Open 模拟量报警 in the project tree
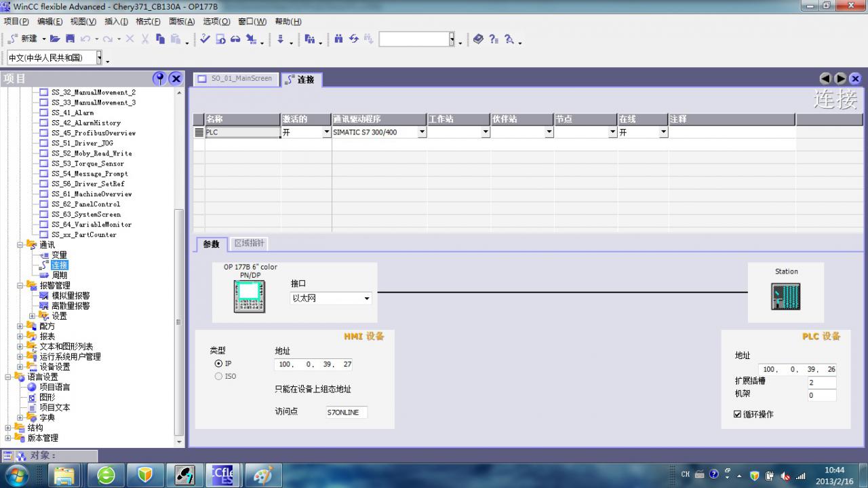Screen dimensions: 868x488 tap(70, 295)
